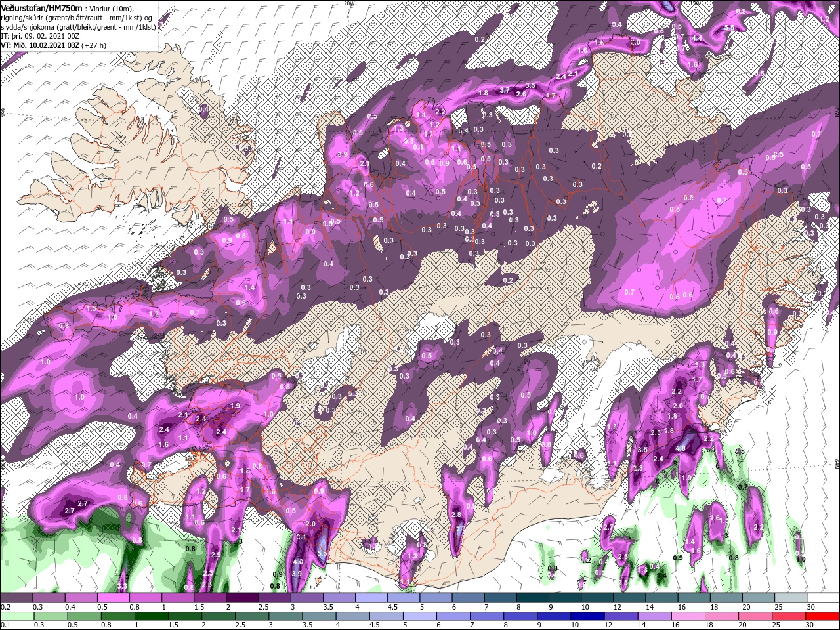840x630 pixels.
Task: Click the 5.5 value at the map's northeast corner
Action: point(729,28)
